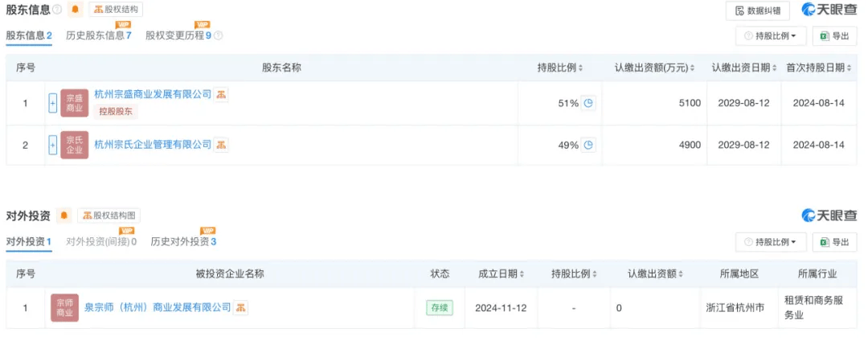Switch to the 历史对外投资 tab
868x341 pixels.
183,242
